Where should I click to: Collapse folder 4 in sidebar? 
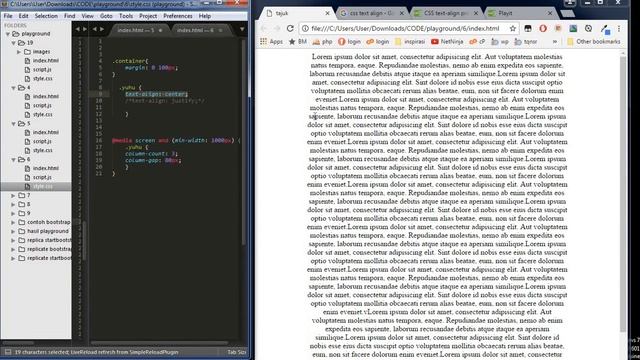click(13, 88)
